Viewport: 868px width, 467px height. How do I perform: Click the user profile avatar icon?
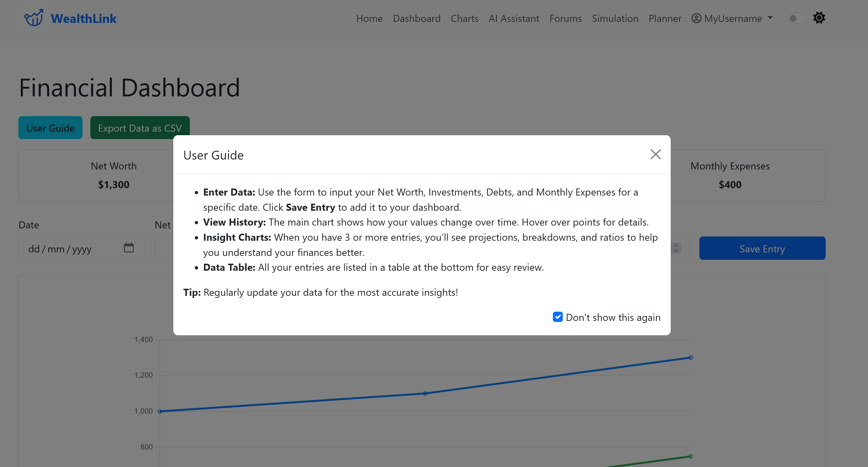click(696, 18)
